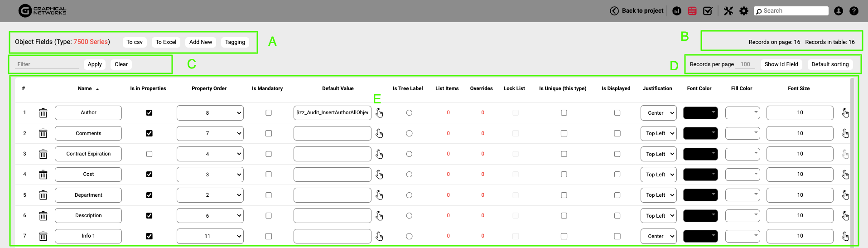Open the red table view icon
Image resolution: width=868 pixels, height=248 pixels.
click(692, 11)
